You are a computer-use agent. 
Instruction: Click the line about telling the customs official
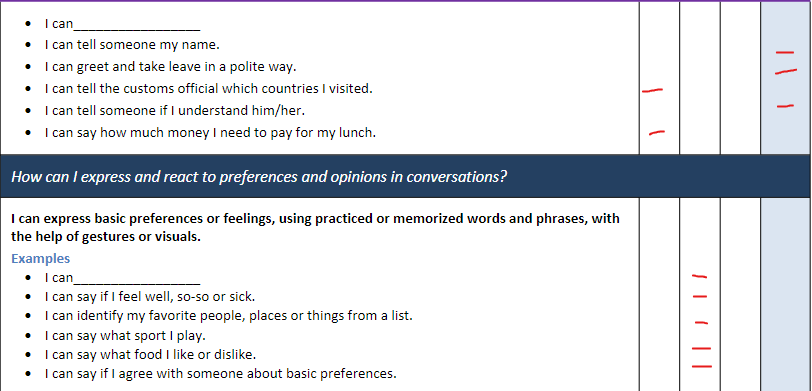[209, 89]
